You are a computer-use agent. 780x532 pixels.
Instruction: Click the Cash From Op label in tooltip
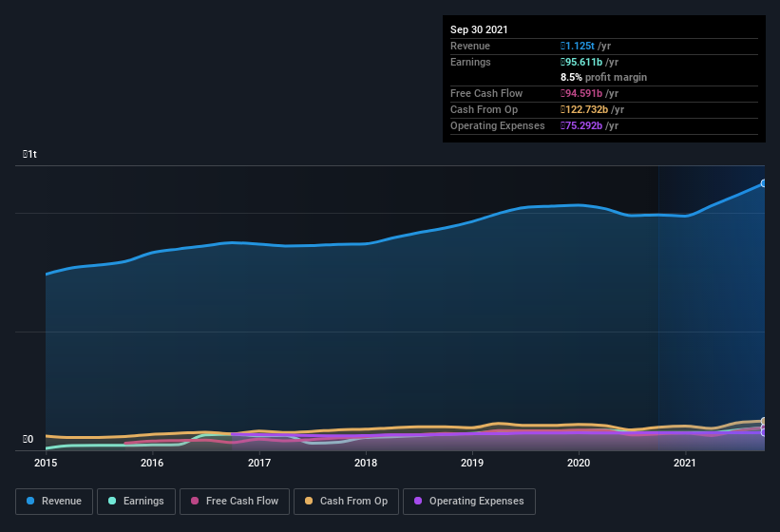tap(484, 109)
